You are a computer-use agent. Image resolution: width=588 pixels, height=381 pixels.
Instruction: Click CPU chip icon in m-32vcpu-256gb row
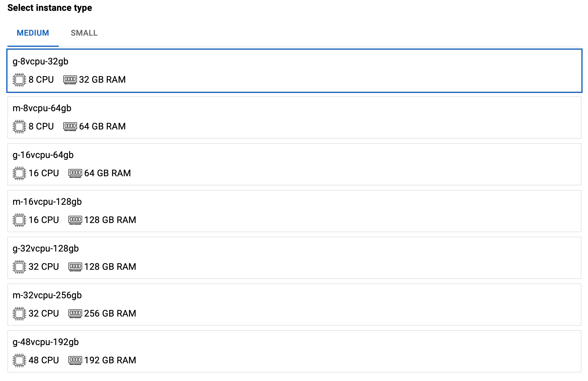[19, 313]
